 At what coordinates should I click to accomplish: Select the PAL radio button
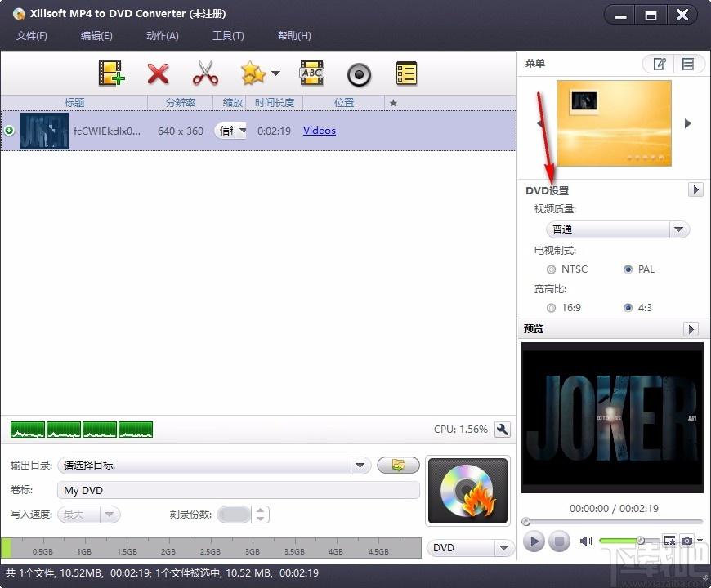tap(628, 269)
